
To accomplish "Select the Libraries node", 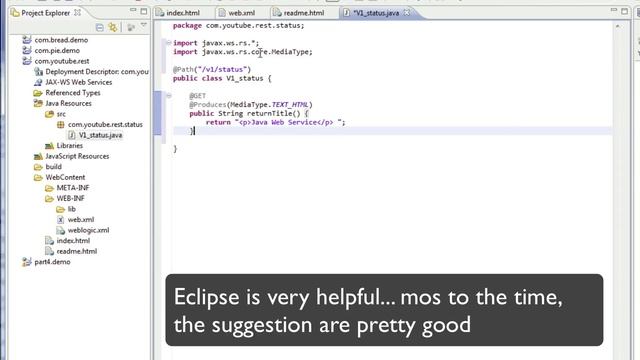I will point(69,146).
